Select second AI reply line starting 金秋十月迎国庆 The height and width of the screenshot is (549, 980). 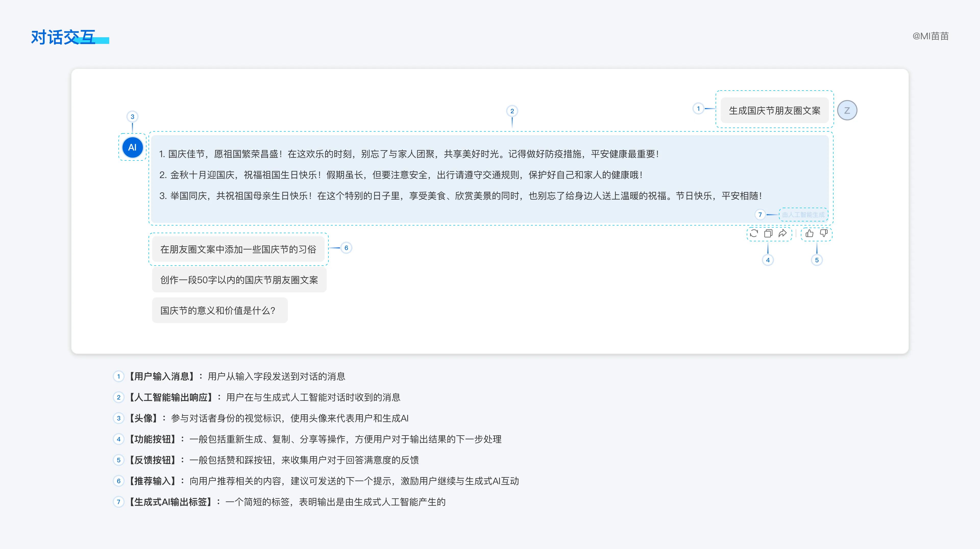click(401, 175)
